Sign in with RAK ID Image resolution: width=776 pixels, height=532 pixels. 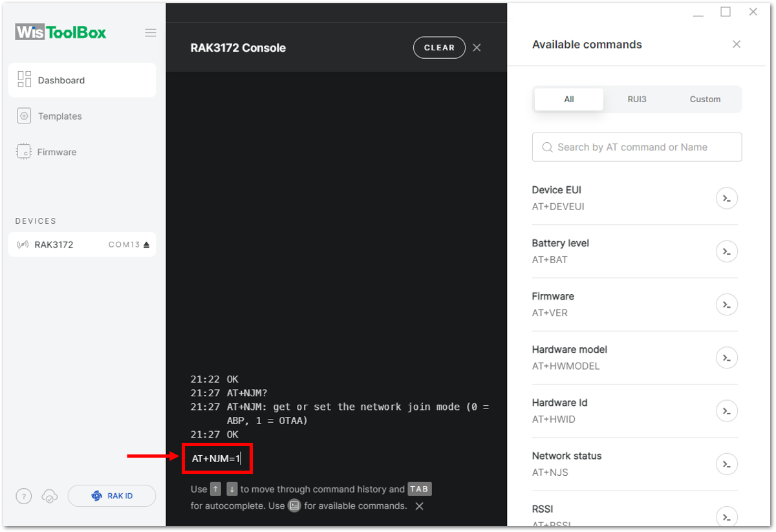tap(112, 496)
